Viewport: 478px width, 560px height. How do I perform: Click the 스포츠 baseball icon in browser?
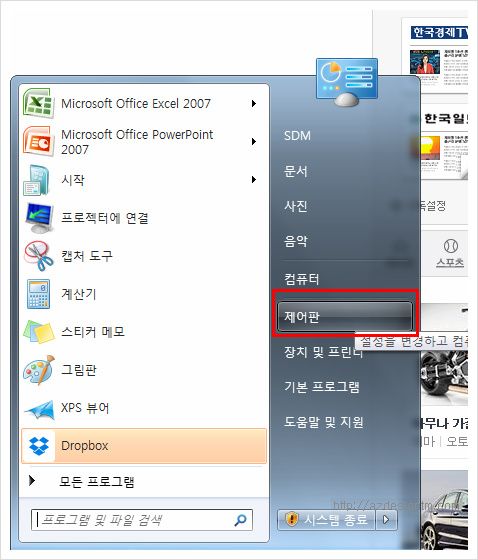450,246
